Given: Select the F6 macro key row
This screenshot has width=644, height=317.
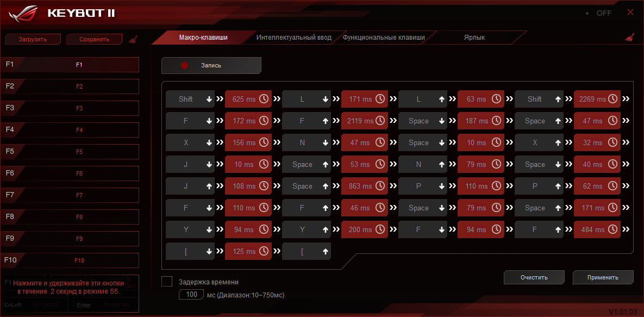Looking at the screenshot, I should (x=70, y=173).
